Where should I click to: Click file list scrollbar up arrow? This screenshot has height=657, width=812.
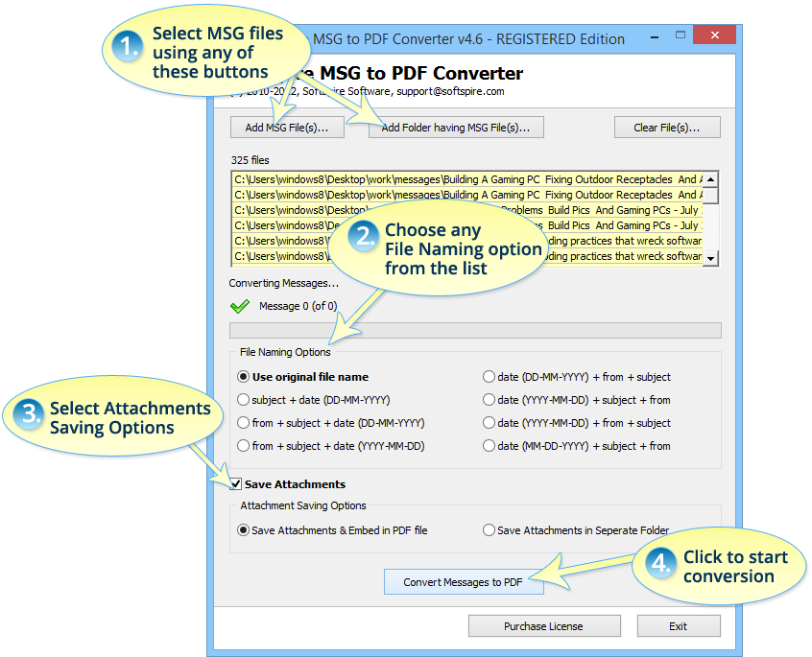click(711, 179)
